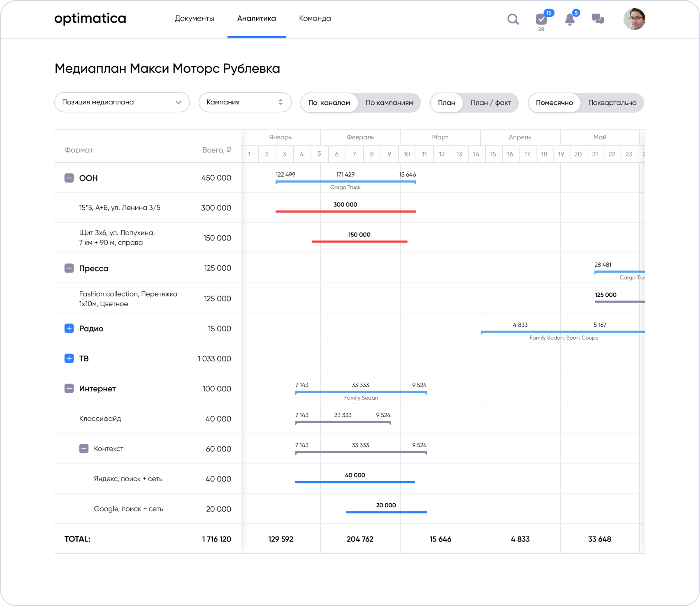Collapse the Интернет channel row
Viewport: 700px width, 606px height.
point(69,389)
